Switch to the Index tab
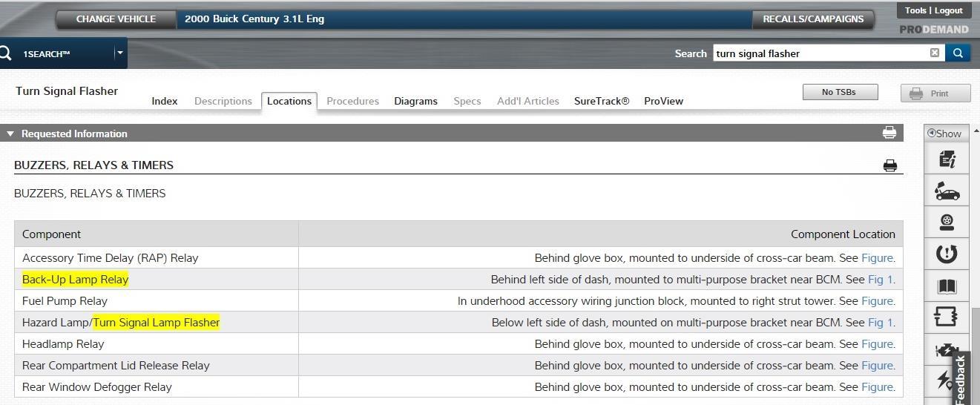 165,101
